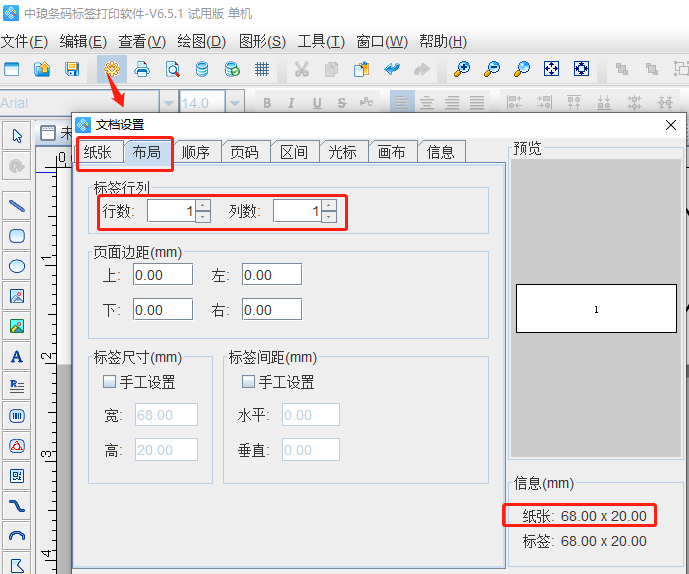Open Print preview magnifier page icon
Viewport: 689px width, 574px height.
(x=172, y=69)
